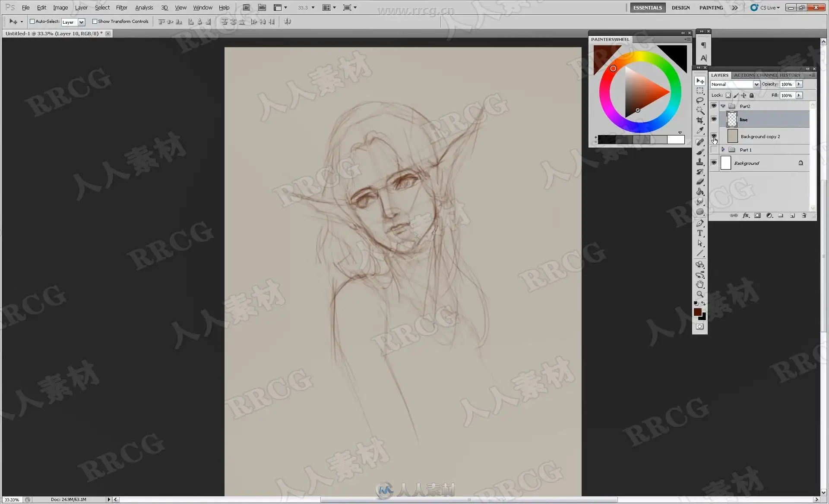Pick the Eyedropper tool

pyautogui.click(x=700, y=130)
